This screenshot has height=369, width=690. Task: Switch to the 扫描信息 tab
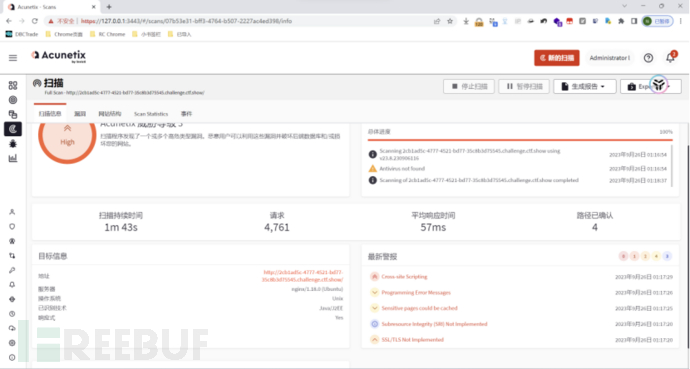50,113
